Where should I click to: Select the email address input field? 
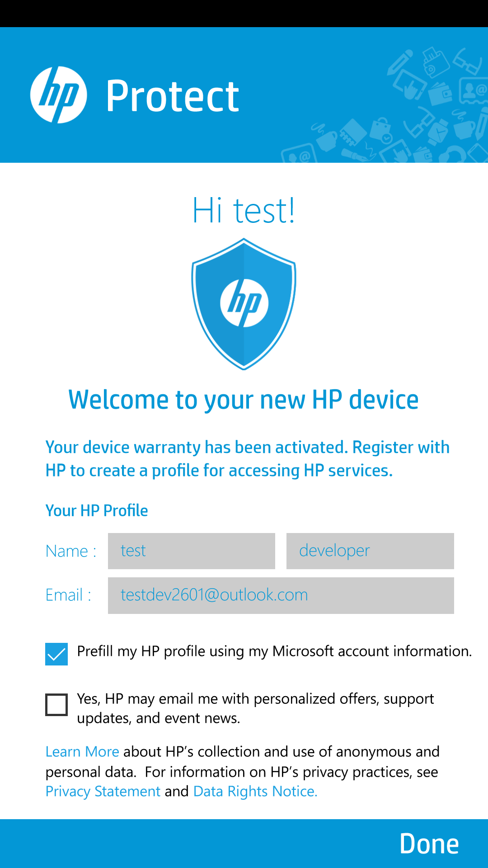[x=281, y=595]
